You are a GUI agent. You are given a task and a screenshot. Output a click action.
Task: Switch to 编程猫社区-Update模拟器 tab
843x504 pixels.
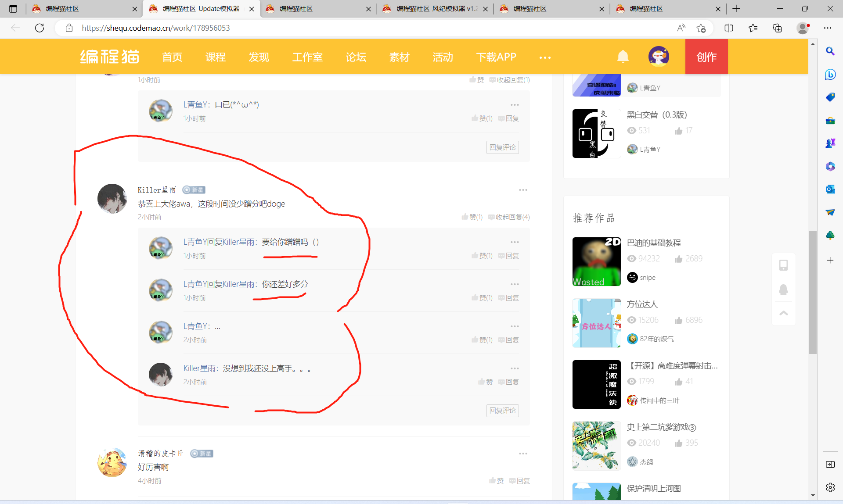[202, 9]
